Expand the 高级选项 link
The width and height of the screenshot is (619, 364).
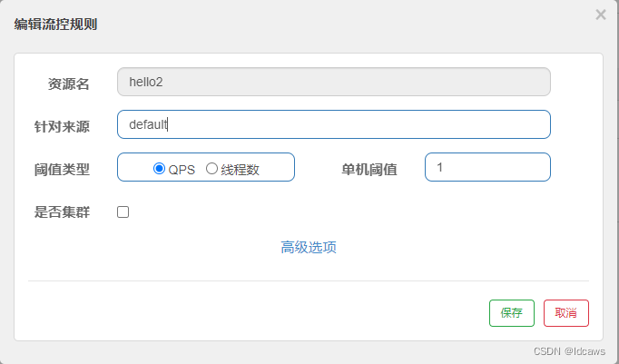pos(309,247)
